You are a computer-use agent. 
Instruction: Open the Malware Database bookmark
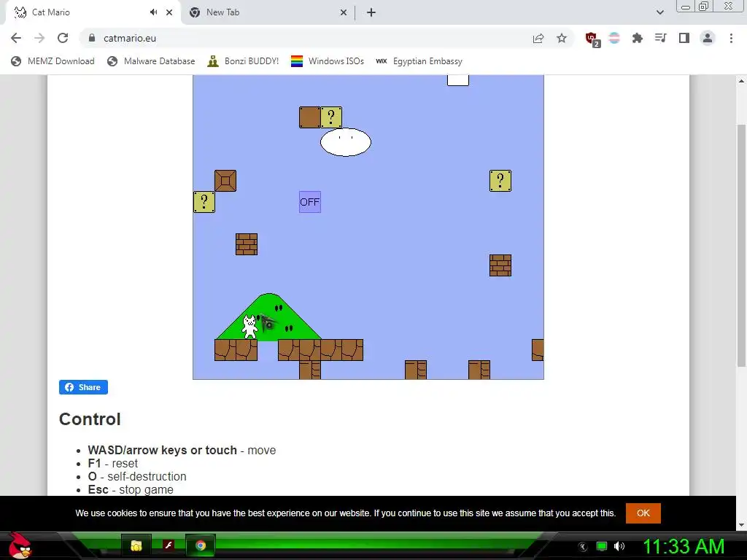tap(151, 61)
